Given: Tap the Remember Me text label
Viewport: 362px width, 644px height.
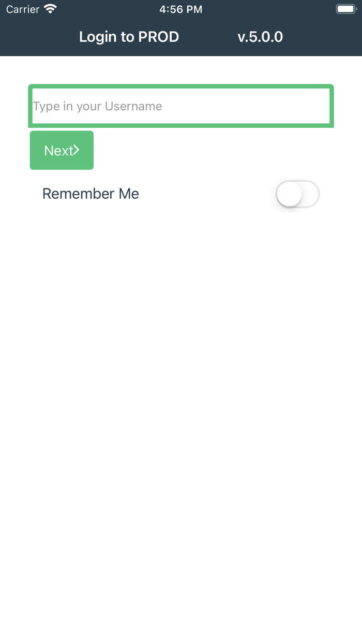Looking at the screenshot, I should tap(90, 194).
